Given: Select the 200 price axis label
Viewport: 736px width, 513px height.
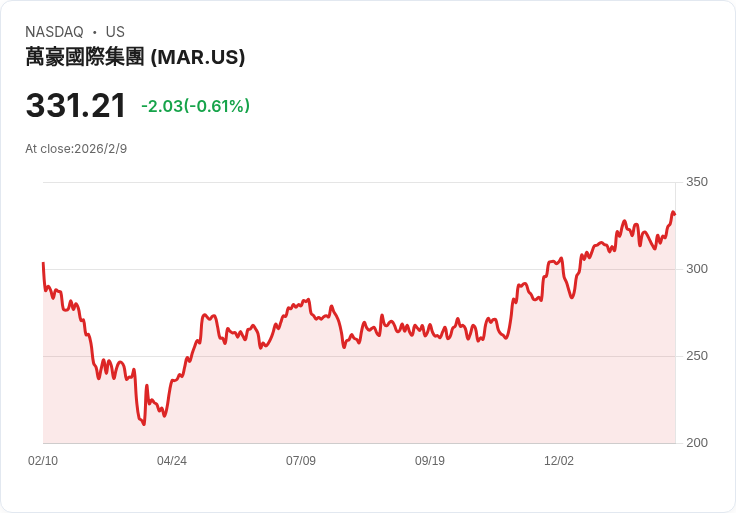Looking at the screenshot, I should coord(697,443).
